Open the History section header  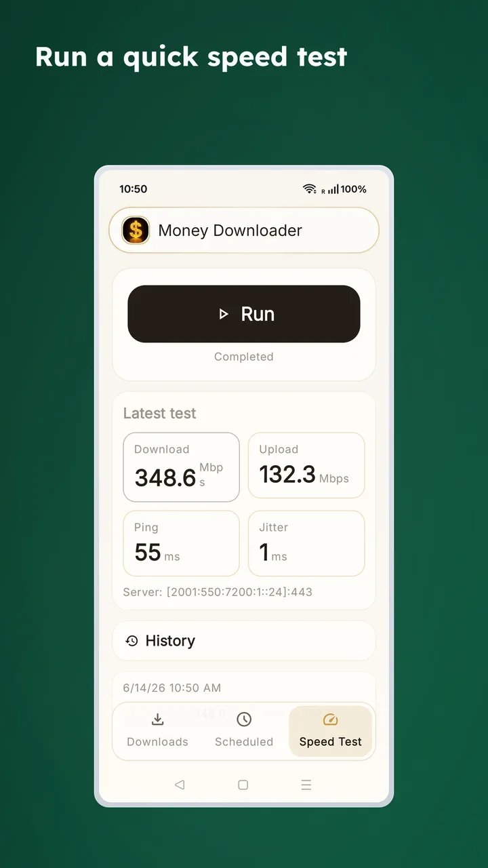244,641
